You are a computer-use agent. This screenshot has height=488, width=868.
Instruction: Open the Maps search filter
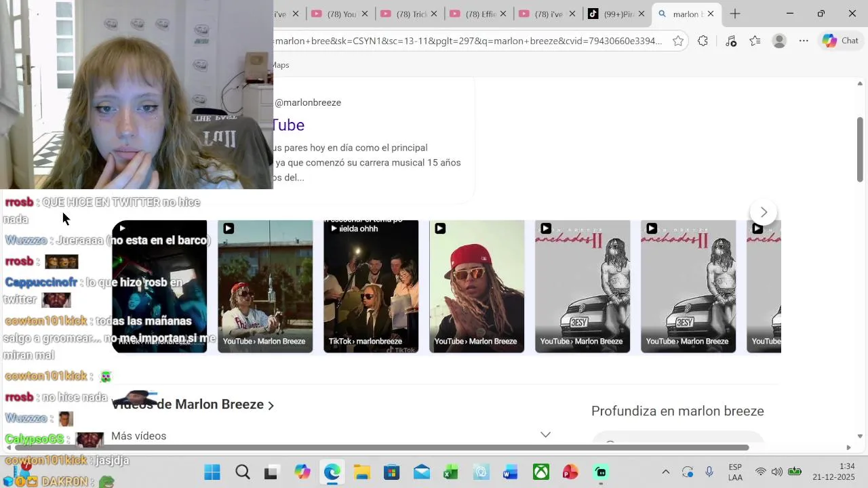281,65
